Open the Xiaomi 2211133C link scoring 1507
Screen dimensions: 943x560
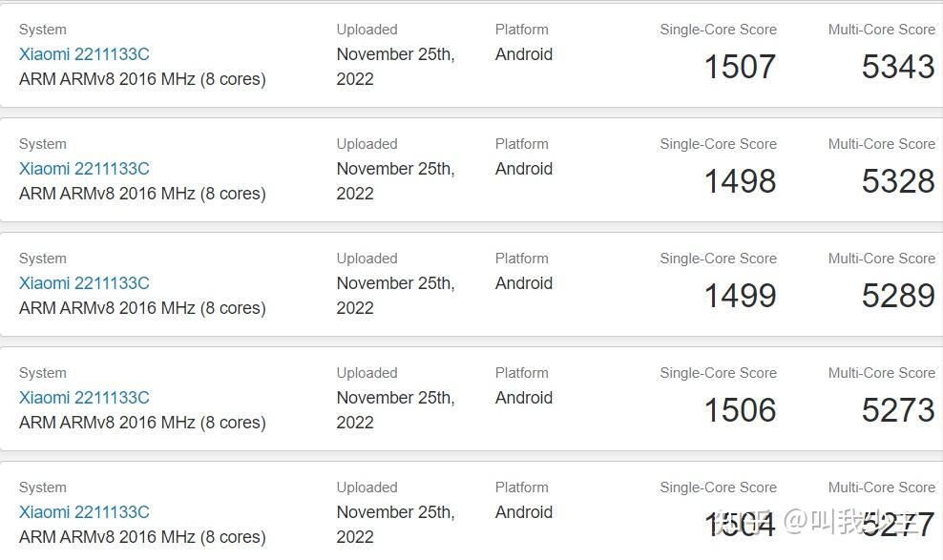pos(84,54)
